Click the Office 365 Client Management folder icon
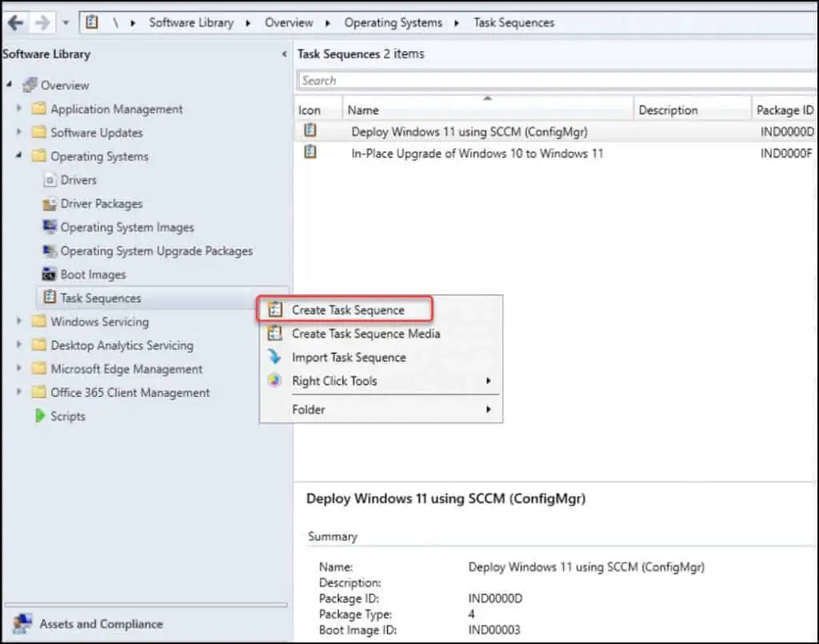The width and height of the screenshot is (819, 644). click(38, 392)
